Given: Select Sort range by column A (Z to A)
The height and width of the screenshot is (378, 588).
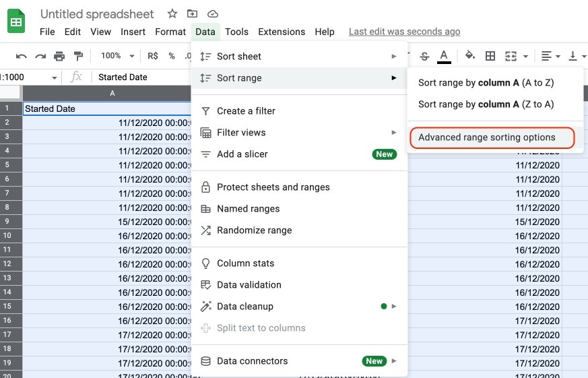Looking at the screenshot, I should [x=486, y=104].
